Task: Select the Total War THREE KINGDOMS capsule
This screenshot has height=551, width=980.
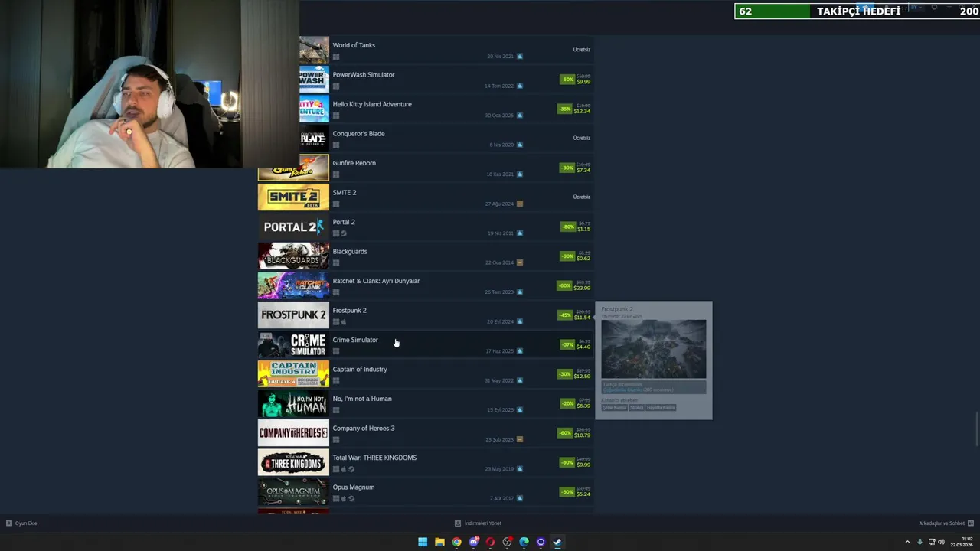Action: pos(293,462)
